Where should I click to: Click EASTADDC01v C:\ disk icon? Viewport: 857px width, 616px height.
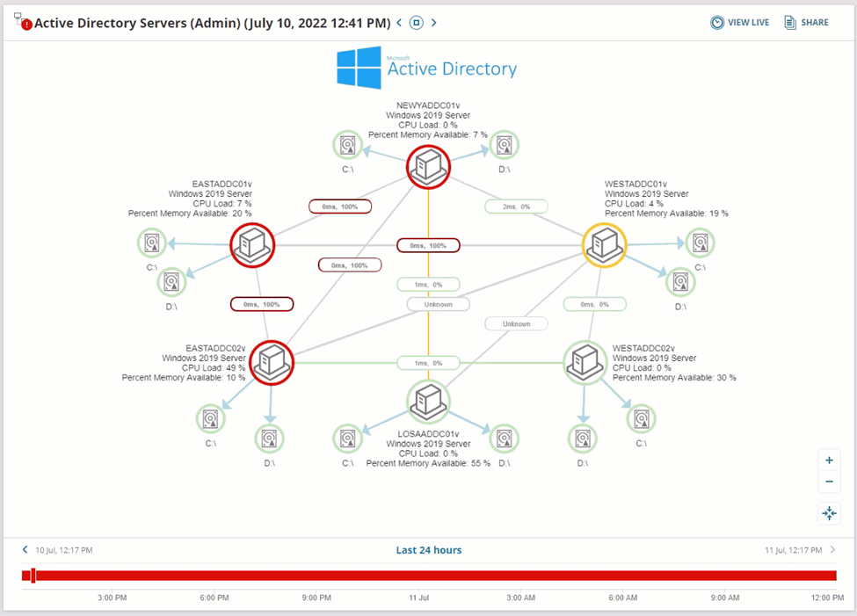152,243
